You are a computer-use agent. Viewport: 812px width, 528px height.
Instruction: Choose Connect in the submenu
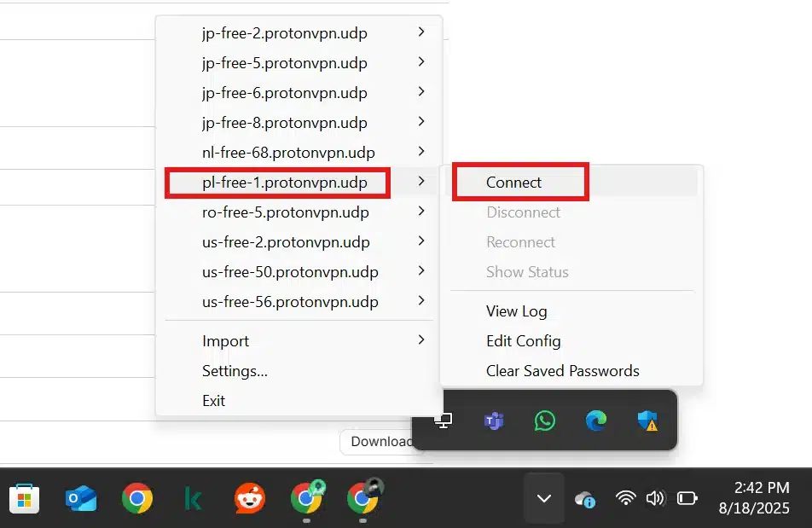pos(571,183)
